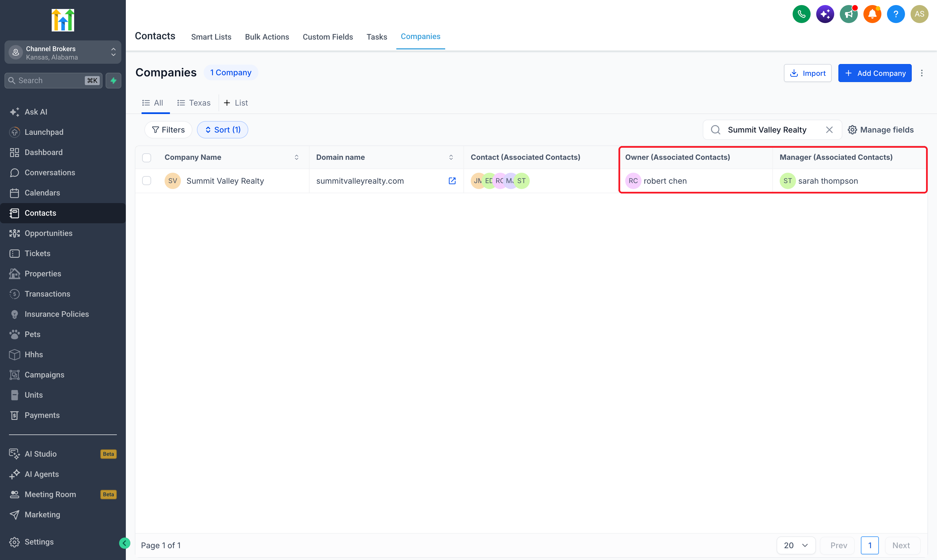Select the Texas list tab
The height and width of the screenshot is (560, 937).
point(194,103)
